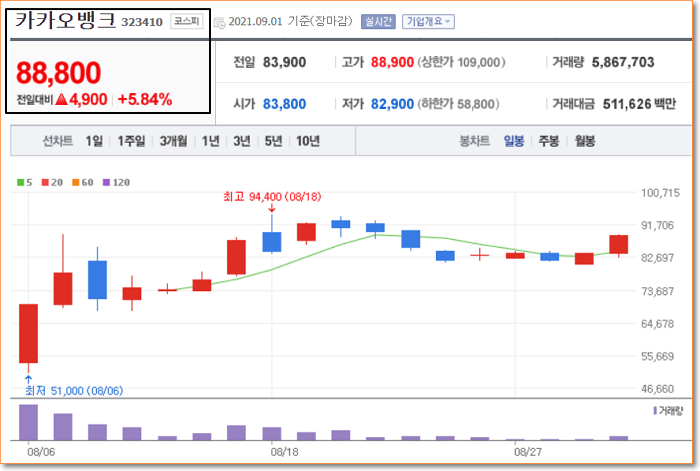Screen dimensions: 700x471
Task: Click the 최고 94,400 (08/18) marker label
Action: 272,196
